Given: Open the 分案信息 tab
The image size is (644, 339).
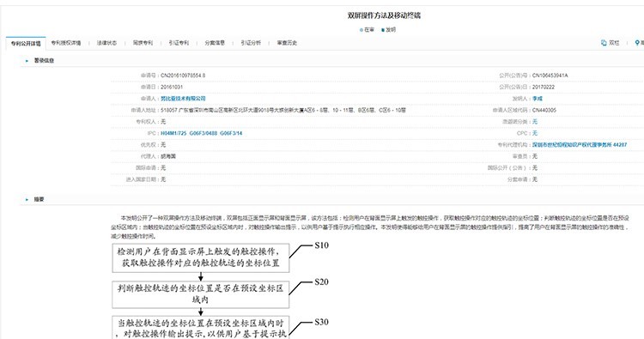Looking at the screenshot, I should pos(215,43).
